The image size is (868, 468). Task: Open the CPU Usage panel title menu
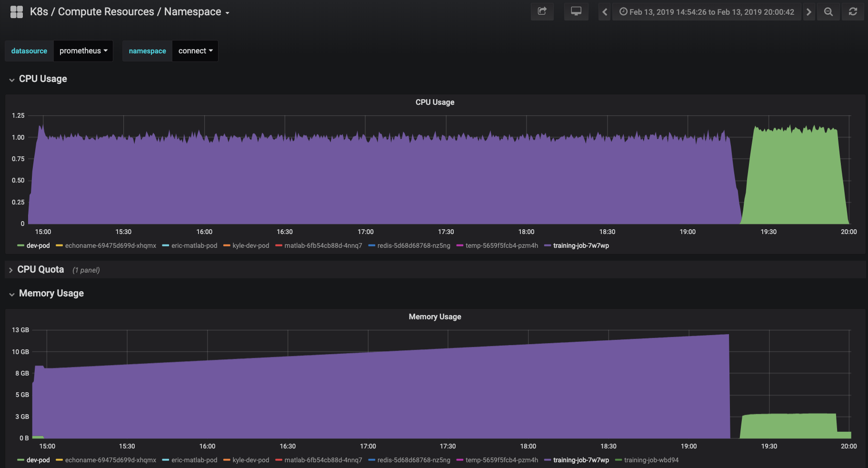[435, 102]
